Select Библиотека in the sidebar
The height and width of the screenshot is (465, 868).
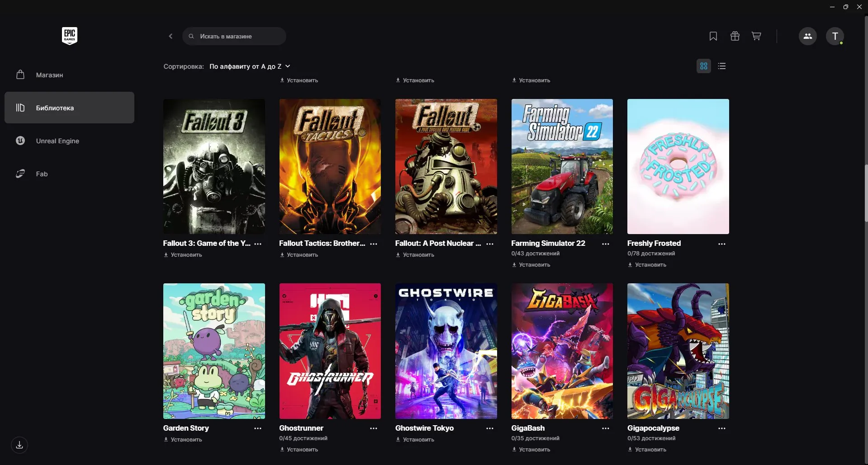point(69,108)
